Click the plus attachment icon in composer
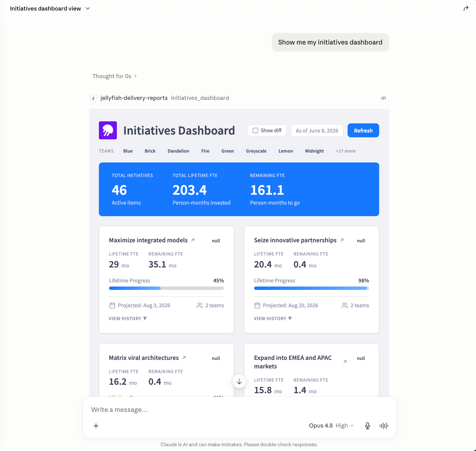Image resolution: width=476 pixels, height=451 pixels. 96,426
